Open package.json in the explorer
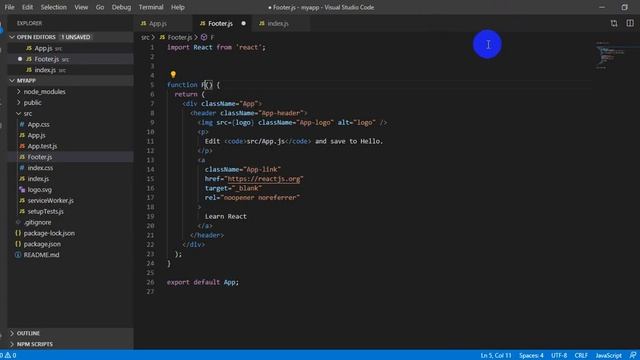 tap(70, 244)
